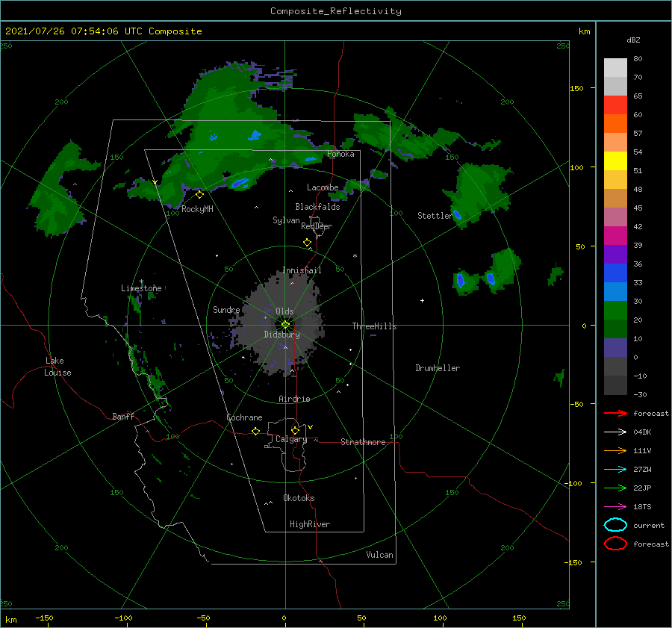
Task: Select the red forecast ellipse icon
Action: (615, 544)
